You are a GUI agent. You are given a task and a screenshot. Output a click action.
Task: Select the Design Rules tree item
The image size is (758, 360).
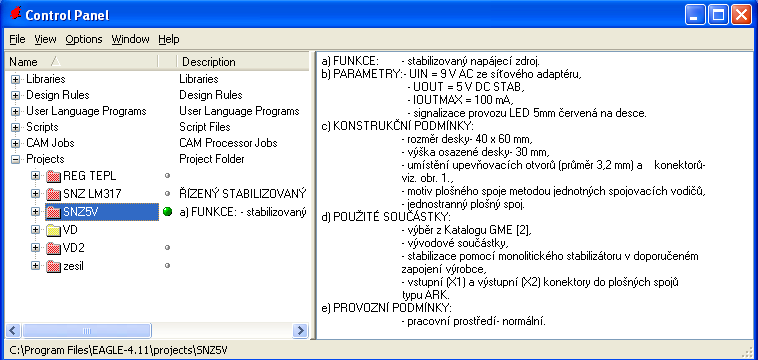[58, 95]
